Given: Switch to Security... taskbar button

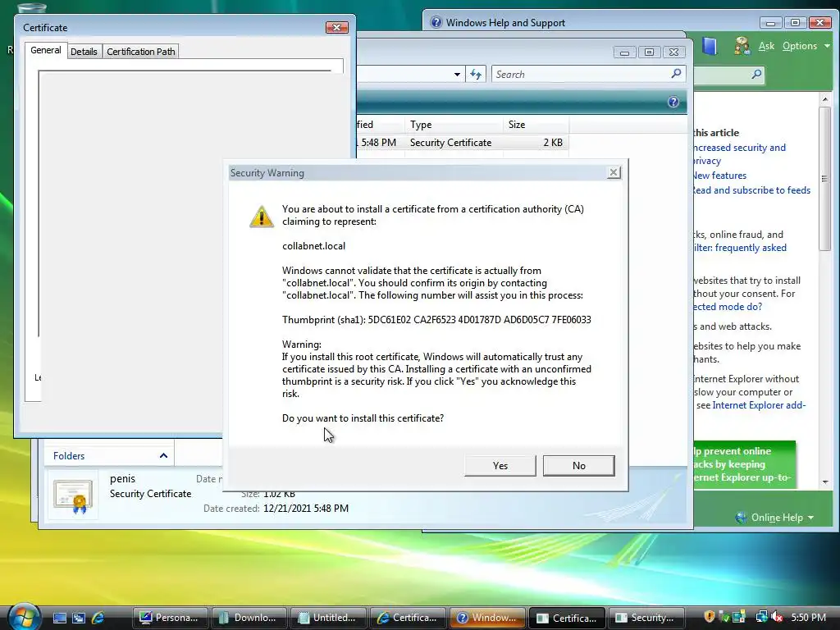Looking at the screenshot, I should [646, 618].
